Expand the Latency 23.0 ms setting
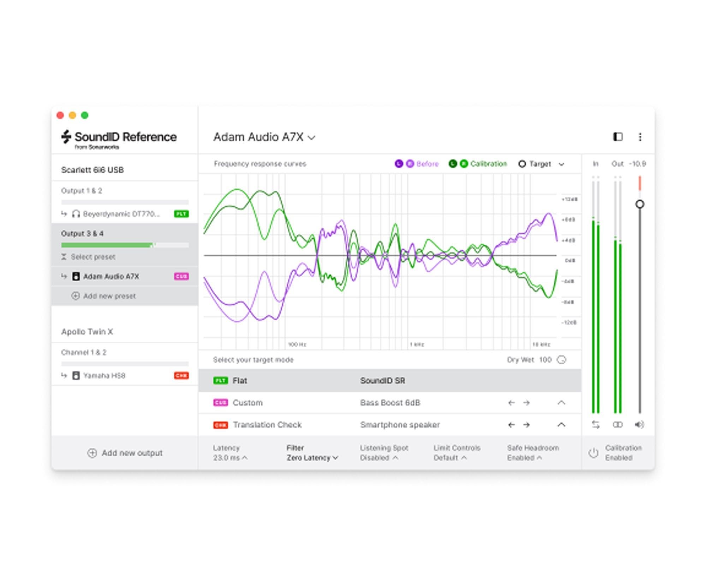This screenshot has width=706, height=588. 230,453
